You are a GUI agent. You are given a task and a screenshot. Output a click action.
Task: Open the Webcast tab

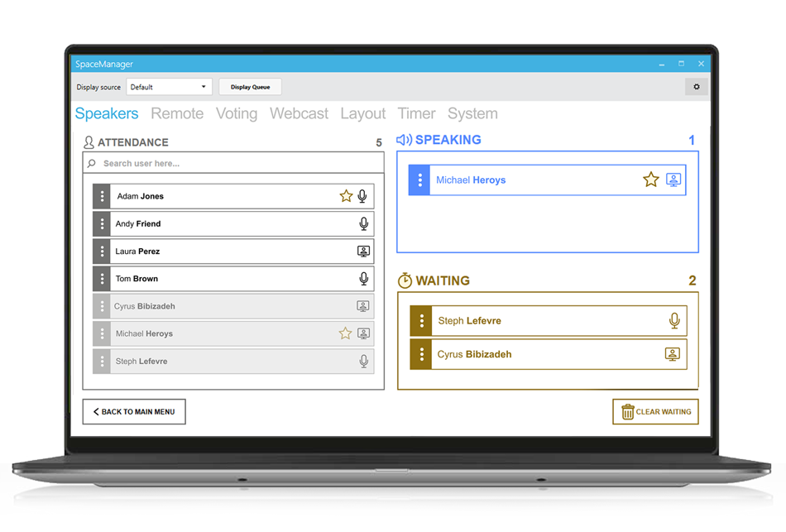coord(299,113)
